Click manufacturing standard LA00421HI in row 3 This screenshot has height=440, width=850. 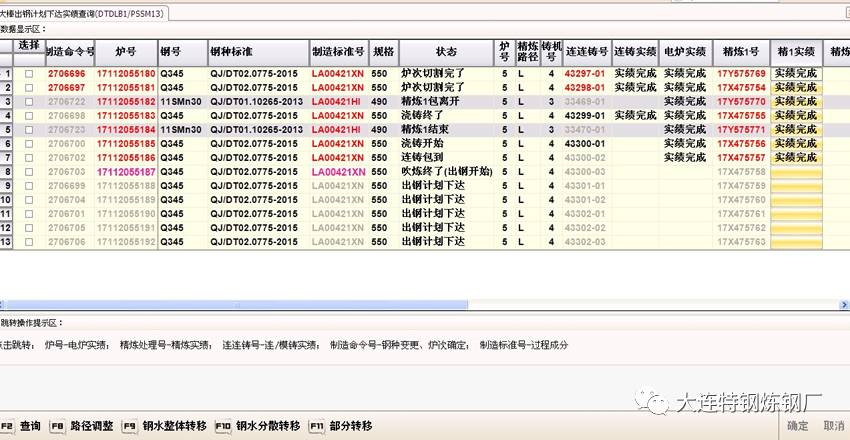[337, 102]
